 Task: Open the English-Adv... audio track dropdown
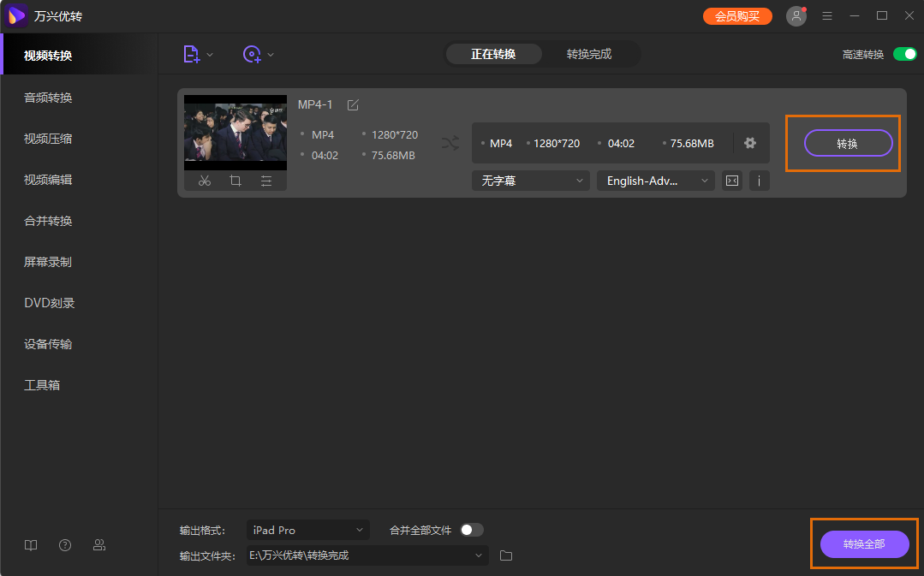click(x=656, y=181)
